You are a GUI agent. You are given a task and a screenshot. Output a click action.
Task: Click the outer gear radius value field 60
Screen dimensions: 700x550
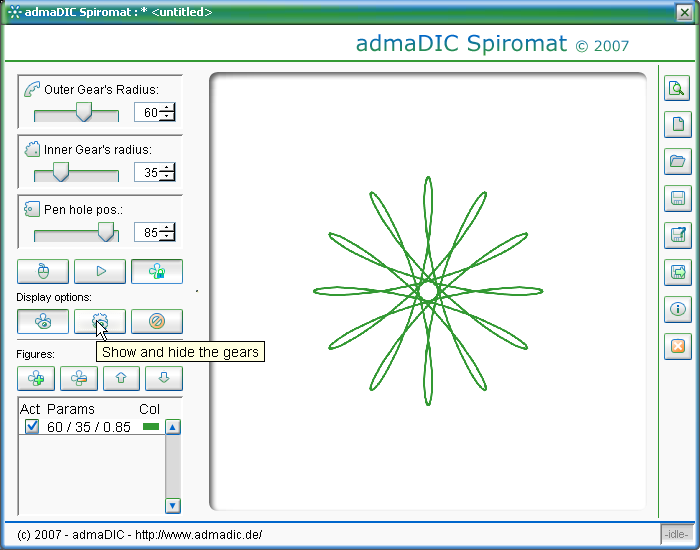tap(147, 112)
